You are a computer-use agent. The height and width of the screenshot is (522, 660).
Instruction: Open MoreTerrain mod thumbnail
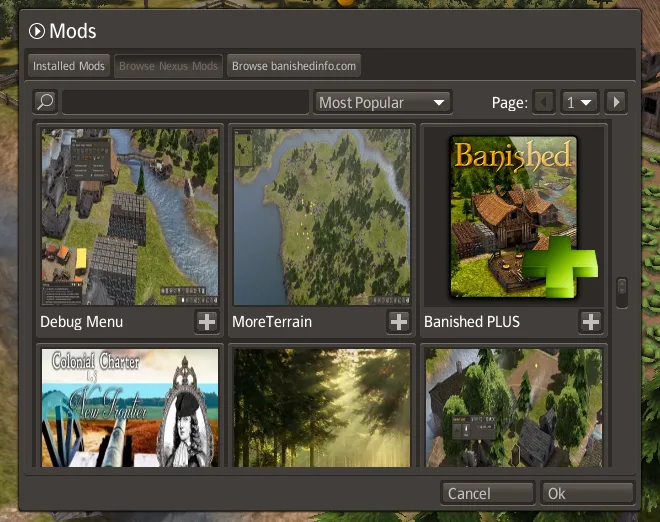tap(322, 217)
